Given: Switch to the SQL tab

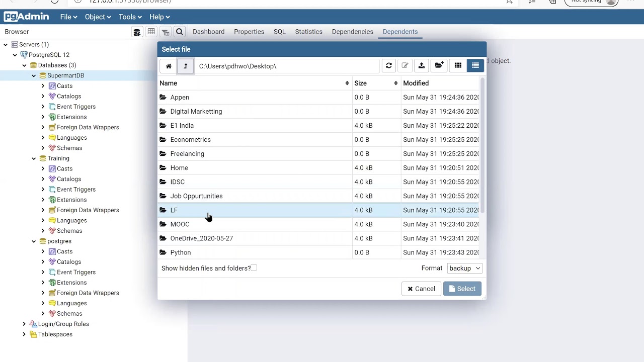Looking at the screenshot, I should (x=280, y=32).
